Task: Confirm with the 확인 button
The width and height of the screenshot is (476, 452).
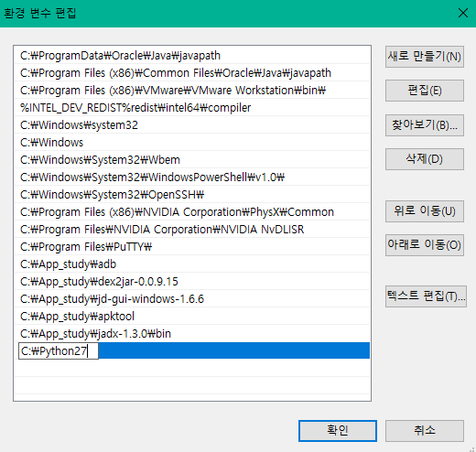Action: (338, 431)
